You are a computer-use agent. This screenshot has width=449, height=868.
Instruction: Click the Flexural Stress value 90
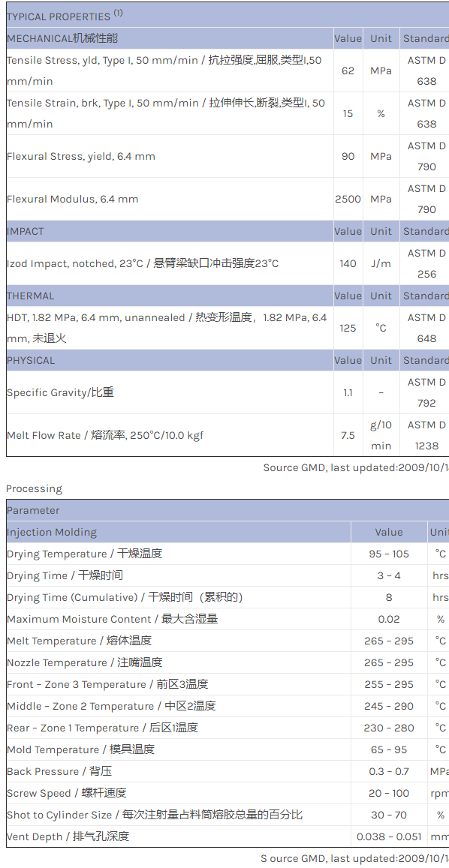point(348,156)
